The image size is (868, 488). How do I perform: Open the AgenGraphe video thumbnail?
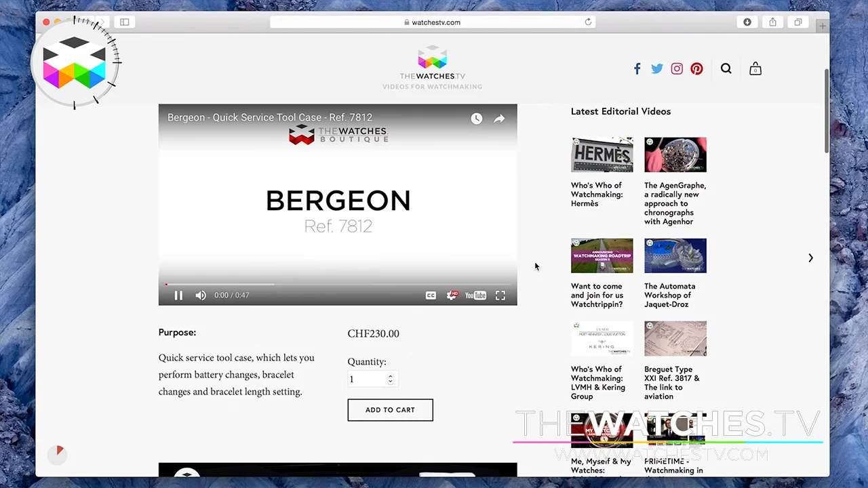tap(675, 155)
